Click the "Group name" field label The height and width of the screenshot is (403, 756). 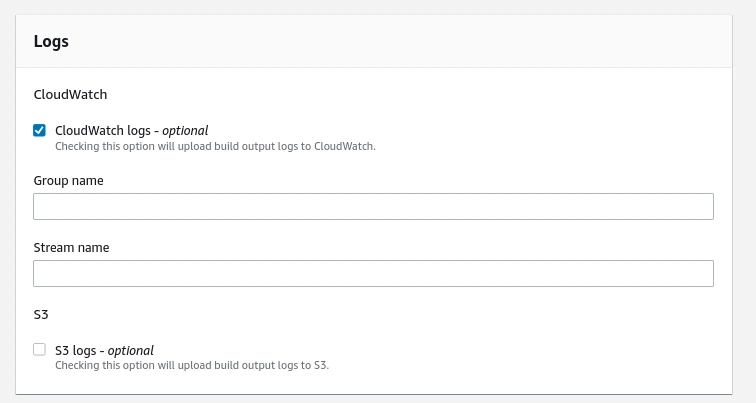click(69, 180)
